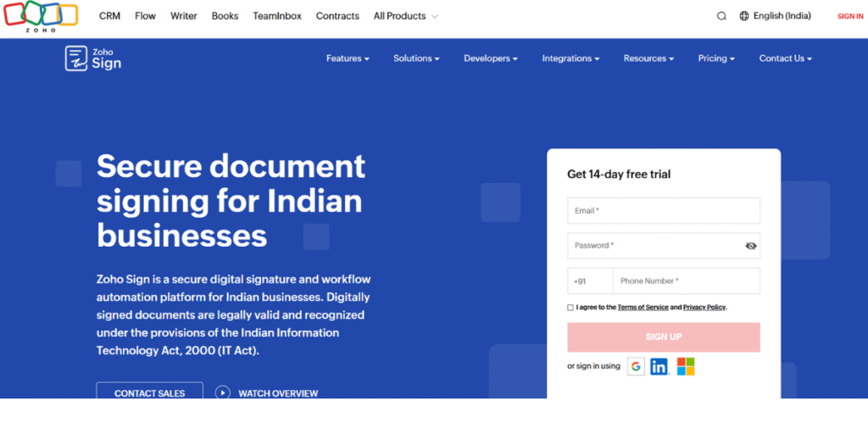Expand the Features menu
The image size is (868, 434).
point(348,58)
